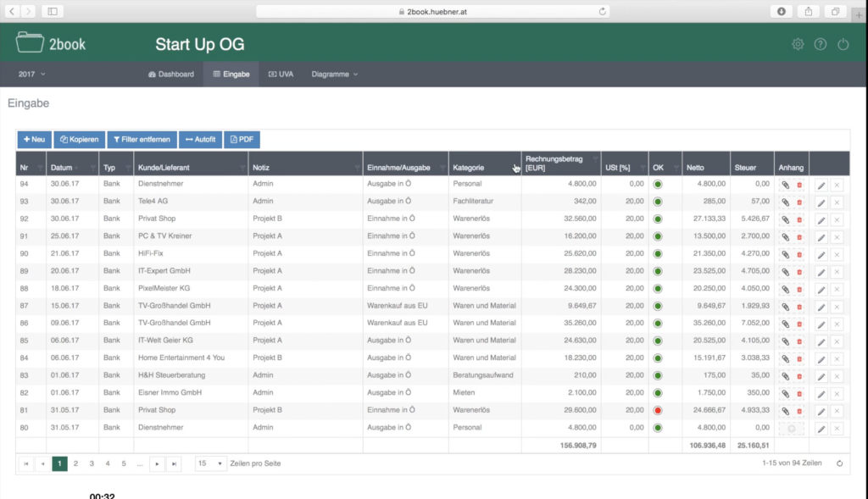
Task: Toggle OK status for row 83
Action: click(x=658, y=375)
